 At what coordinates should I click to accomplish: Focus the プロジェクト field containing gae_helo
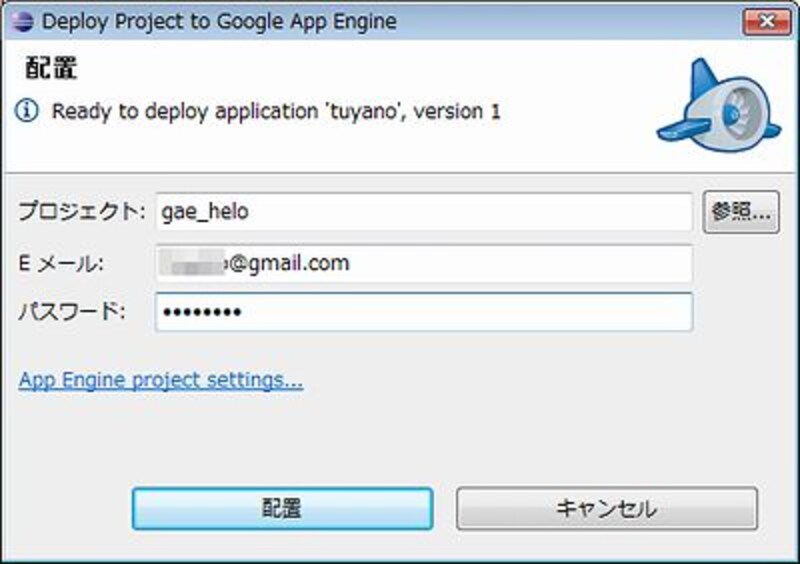423,212
